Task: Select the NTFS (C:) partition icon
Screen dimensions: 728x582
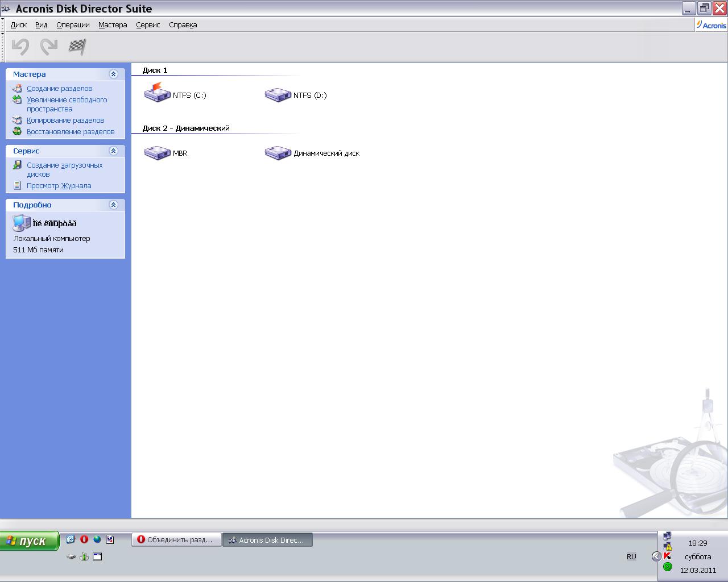Action: pos(158,93)
